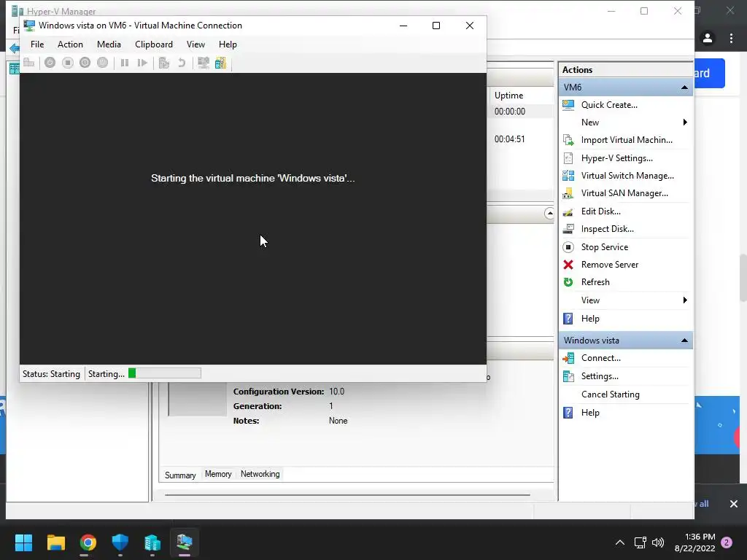Click the Pause toolbar icon
The image size is (747, 560).
[x=124, y=63]
